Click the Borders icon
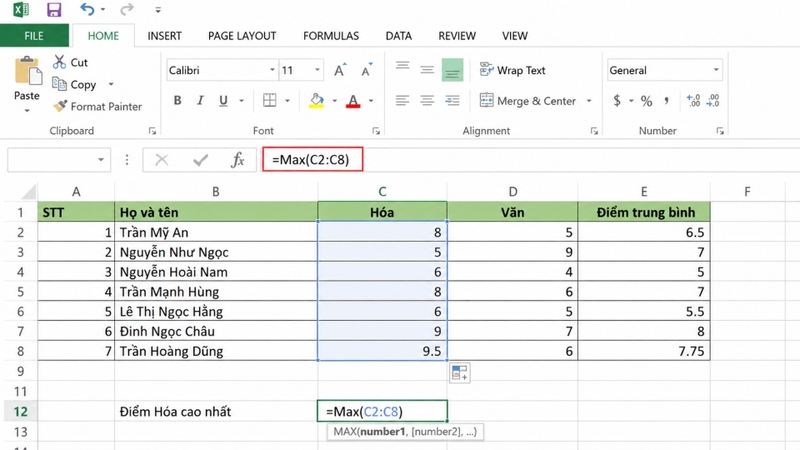 pos(269,100)
